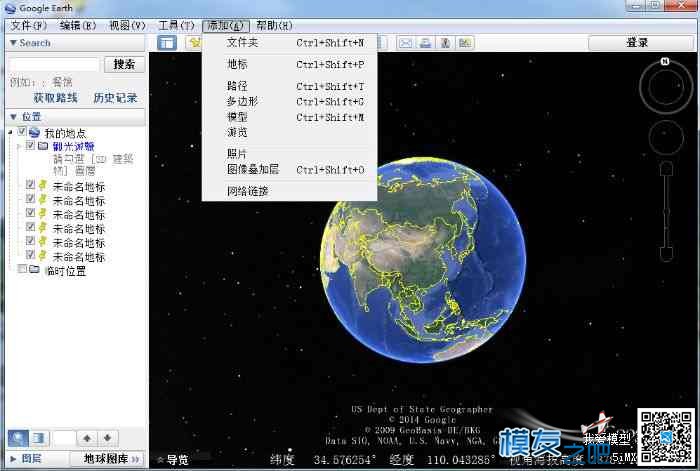Collapse the 我的地点 tree node

coord(10,133)
